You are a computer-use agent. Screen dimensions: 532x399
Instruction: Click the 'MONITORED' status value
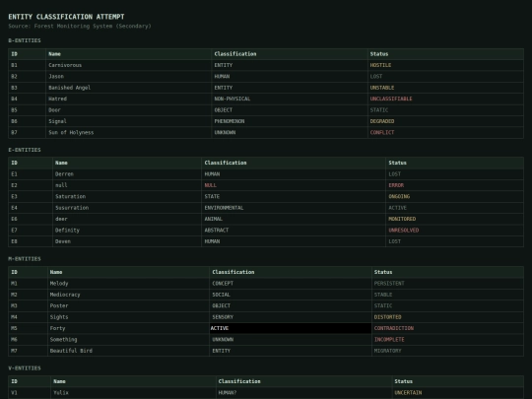tap(402, 219)
